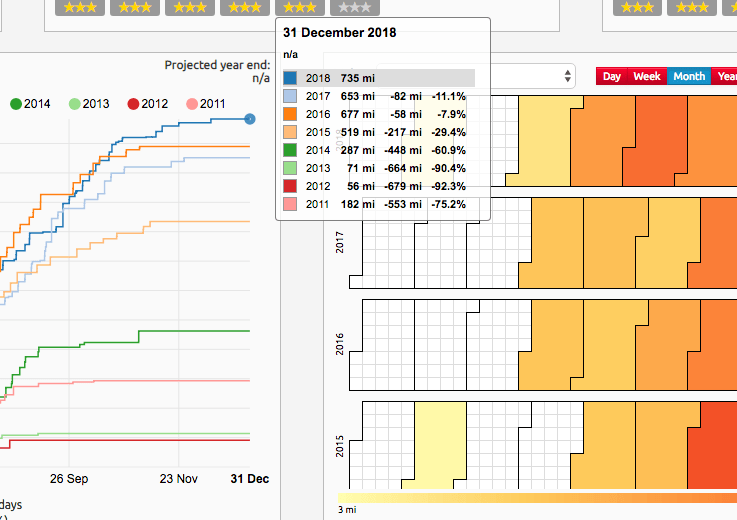Click the red 2012 swatch in the tooltip
This screenshot has width=737, height=520.
coord(290,186)
